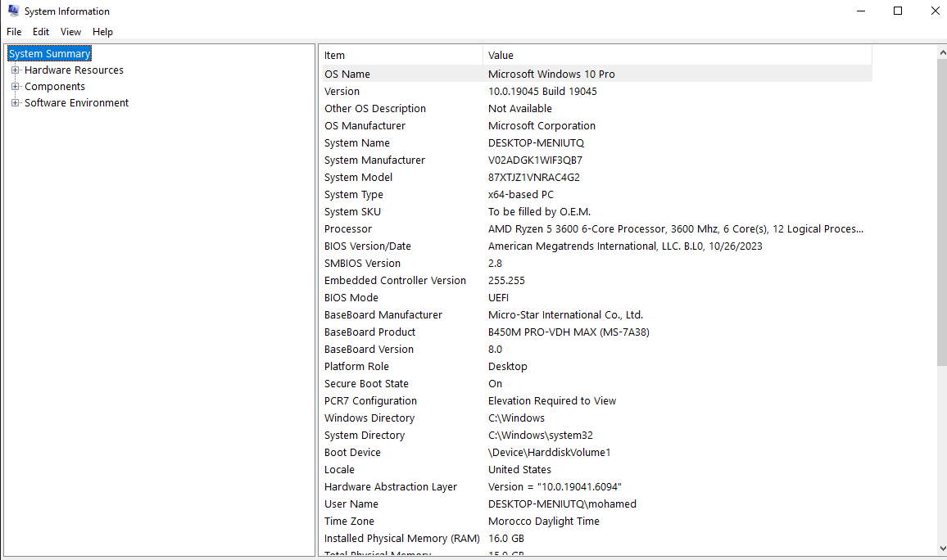Click the Item column header

click(x=402, y=56)
